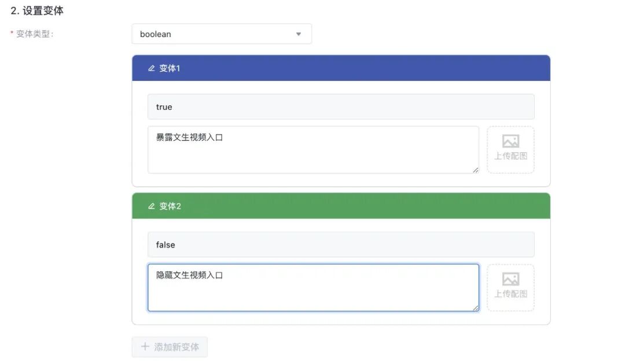
Task: Click the dropdown arrow next to boolean
Action: click(x=299, y=34)
